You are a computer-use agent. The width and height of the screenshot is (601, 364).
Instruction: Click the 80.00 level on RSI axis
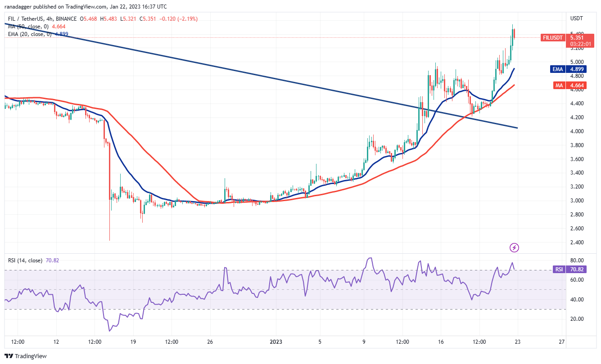(577, 261)
